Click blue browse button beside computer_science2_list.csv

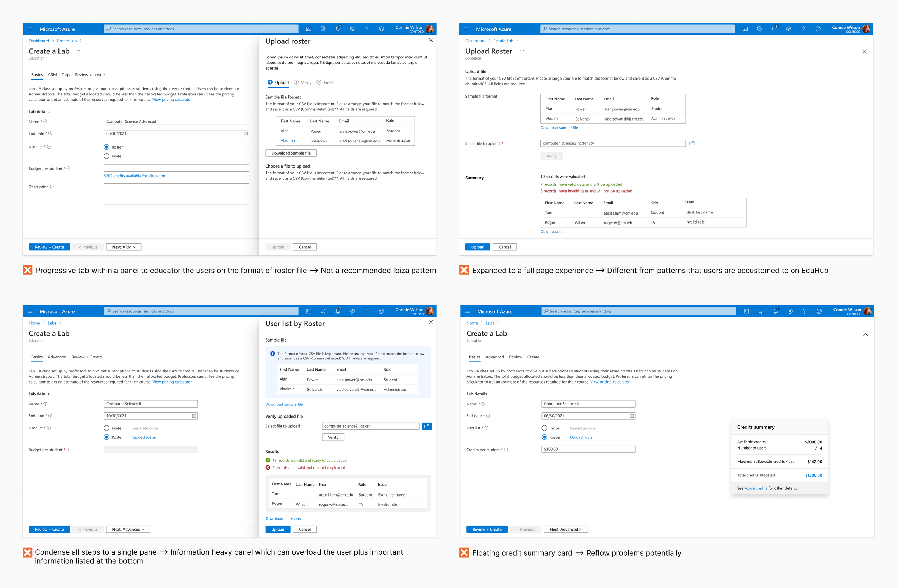(427, 426)
